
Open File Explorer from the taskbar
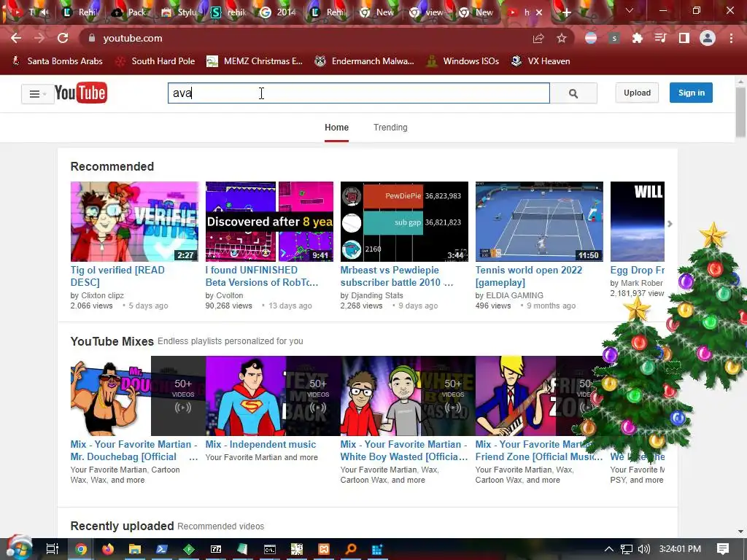click(x=135, y=549)
